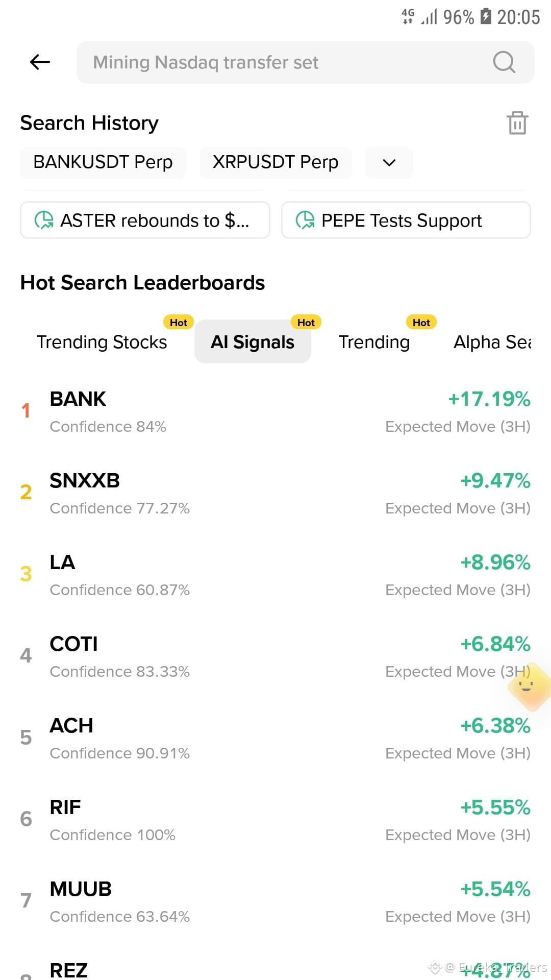Delete search history with trash icon
Image resolution: width=551 pixels, height=980 pixels.
pyautogui.click(x=517, y=123)
